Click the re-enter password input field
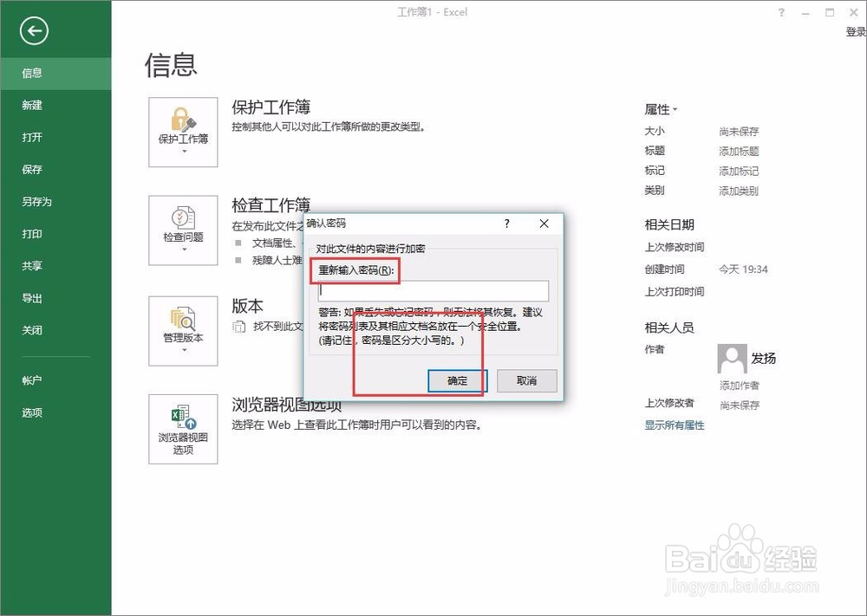 pos(433,291)
